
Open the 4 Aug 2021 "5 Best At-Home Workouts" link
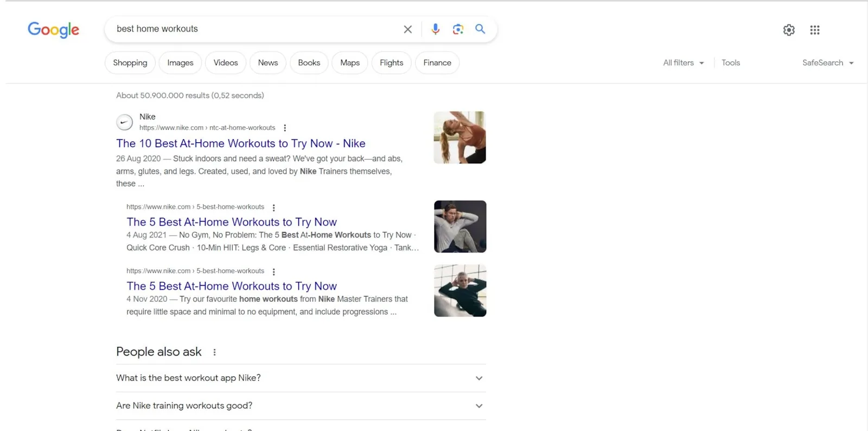click(x=232, y=222)
